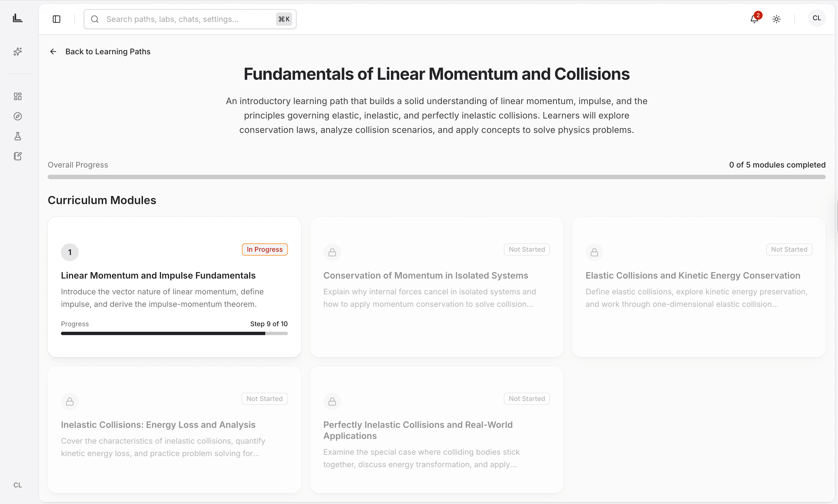
Task: Click the app logo icon
Action: click(x=18, y=18)
